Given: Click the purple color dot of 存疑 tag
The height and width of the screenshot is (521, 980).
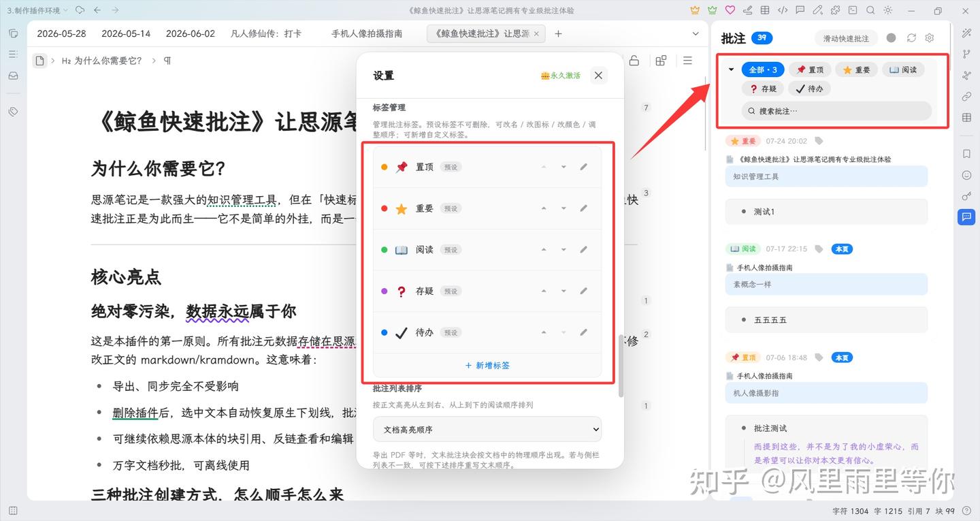Looking at the screenshot, I should pos(385,291).
